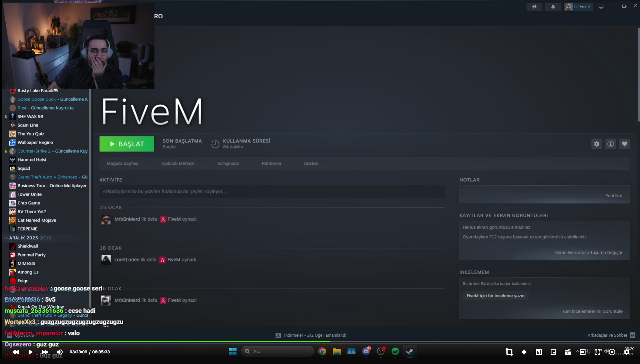Select Rusty Lake Paradise in library
The height and width of the screenshot is (364, 640).
coord(37,91)
